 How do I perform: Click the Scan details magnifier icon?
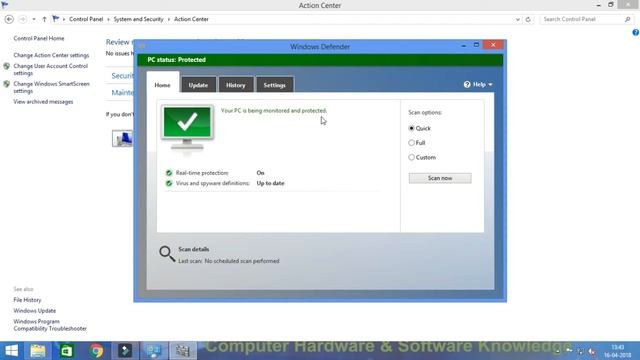[167, 254]
